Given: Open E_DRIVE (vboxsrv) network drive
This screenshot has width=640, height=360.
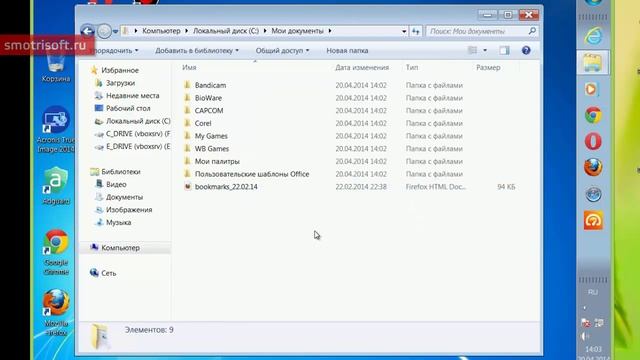Looking at the screenshot, I should point(138,146).
